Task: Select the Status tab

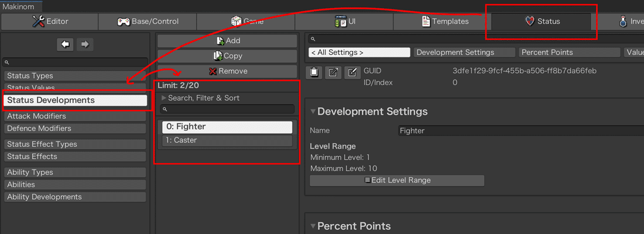Action: (x=542, y=21)
